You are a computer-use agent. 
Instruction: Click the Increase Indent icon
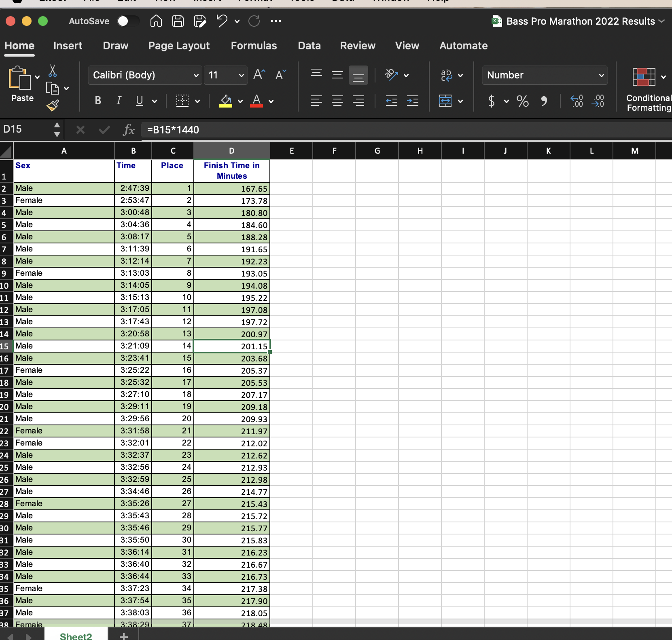pos(412,101)
